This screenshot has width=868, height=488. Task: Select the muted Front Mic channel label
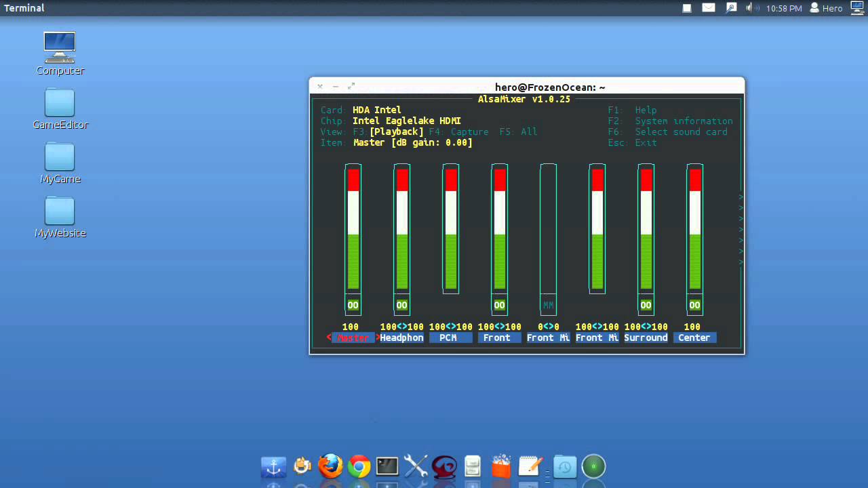(548, 338)
